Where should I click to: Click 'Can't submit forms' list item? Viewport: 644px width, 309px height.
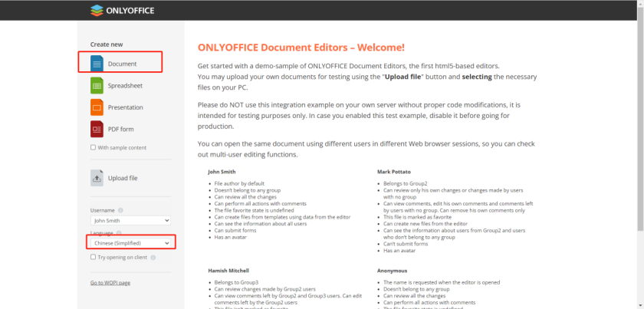click(x=406, y=244)
